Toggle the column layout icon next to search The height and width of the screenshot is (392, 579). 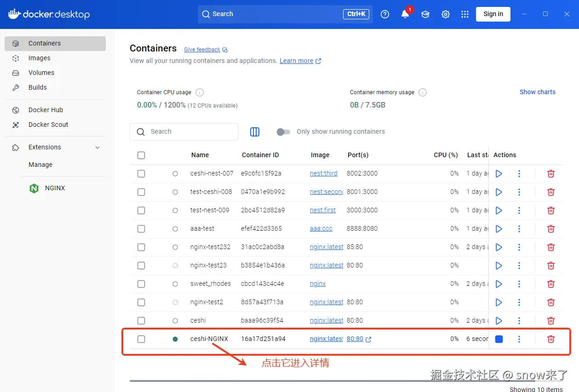pyautogui.click(x=255, y=132)
